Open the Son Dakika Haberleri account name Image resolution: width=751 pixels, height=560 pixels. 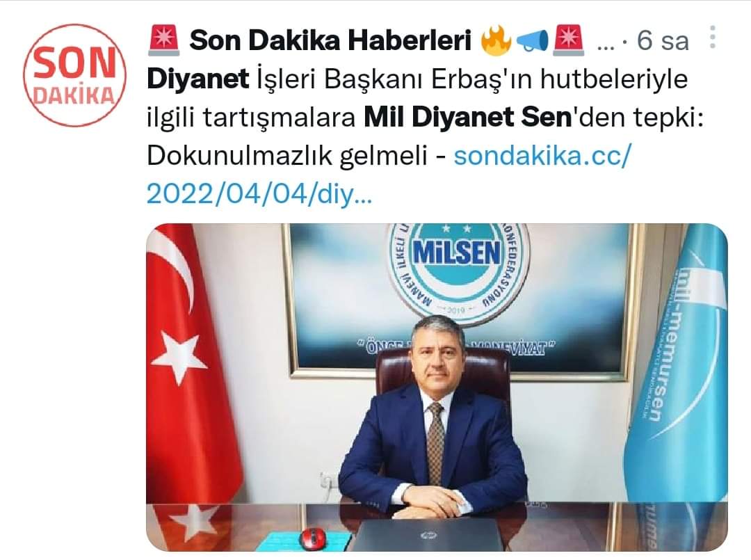point(330,40)
